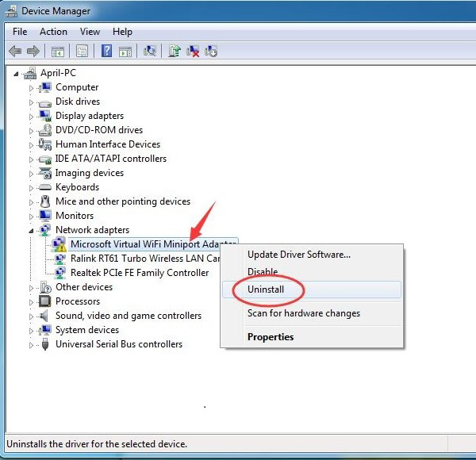476x460 pixels.
Task: Click the Disable device toolbar icon
Action: (211, 51)
